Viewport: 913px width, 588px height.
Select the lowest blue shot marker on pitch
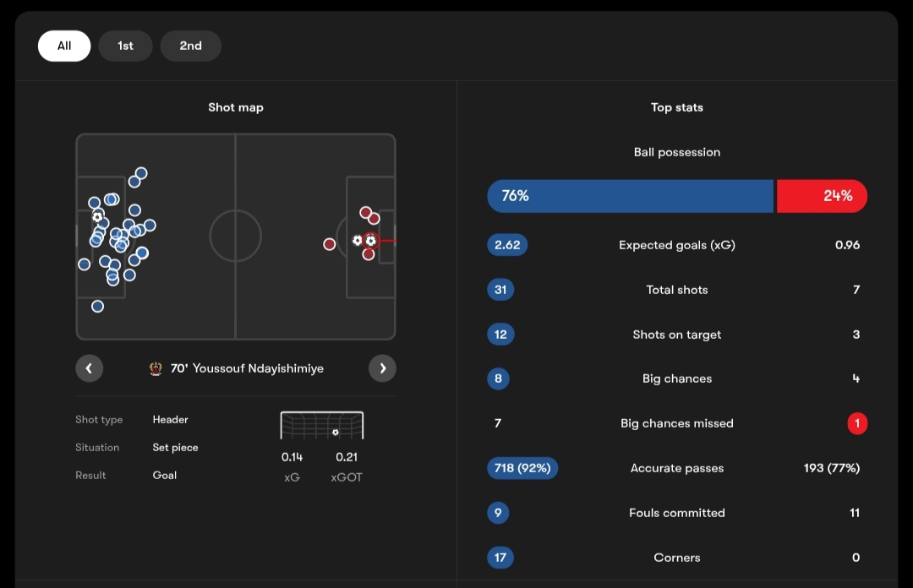(98, 306)
